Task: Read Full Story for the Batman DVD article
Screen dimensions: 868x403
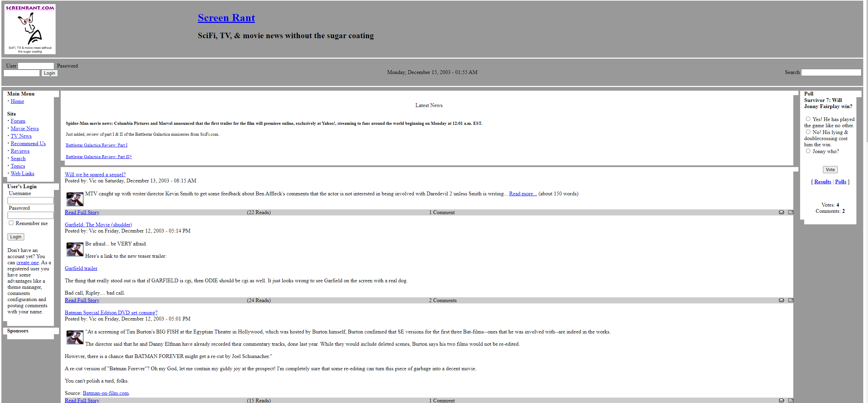Action: point(82,401)
